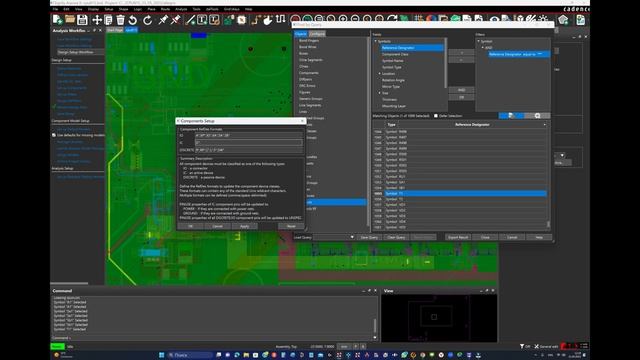Collapse the Size node in Fields
Screen dimensions: 640x360
[x=380, y=93]
